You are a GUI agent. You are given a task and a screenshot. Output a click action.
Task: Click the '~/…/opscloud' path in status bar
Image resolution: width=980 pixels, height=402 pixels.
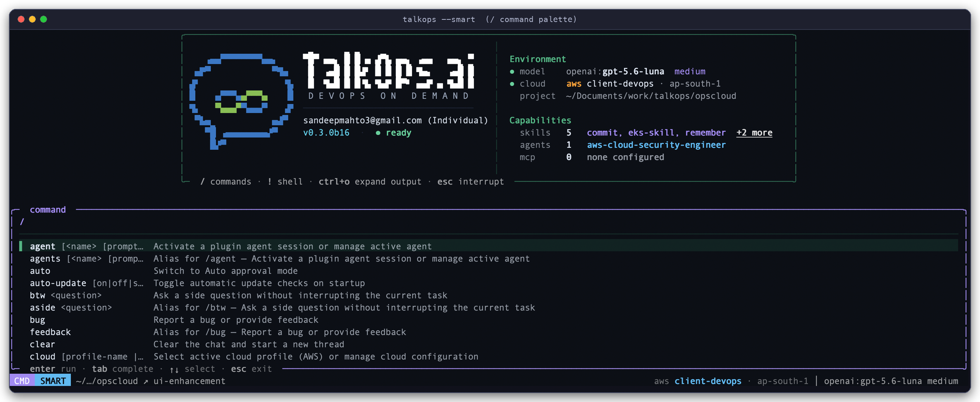click(107, 381)
